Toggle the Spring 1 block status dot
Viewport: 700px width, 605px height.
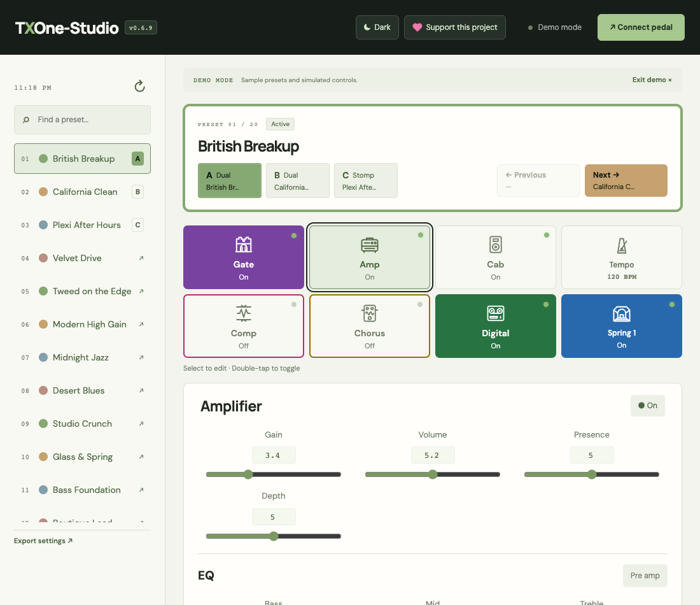672,304
